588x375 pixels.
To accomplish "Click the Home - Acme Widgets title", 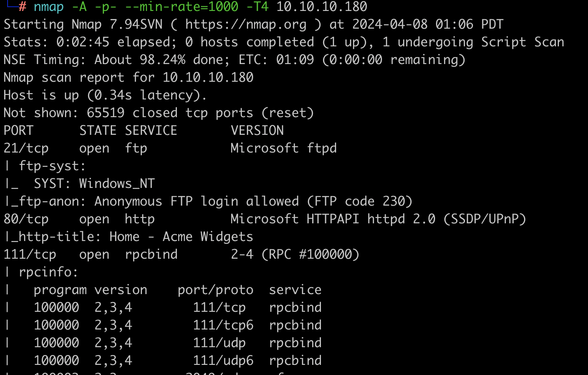I will [x=181, y=237].
